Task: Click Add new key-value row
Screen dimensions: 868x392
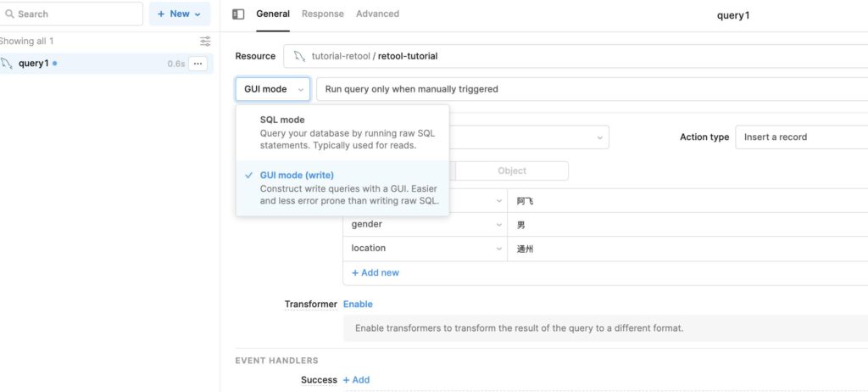Action: pos(376,273)
